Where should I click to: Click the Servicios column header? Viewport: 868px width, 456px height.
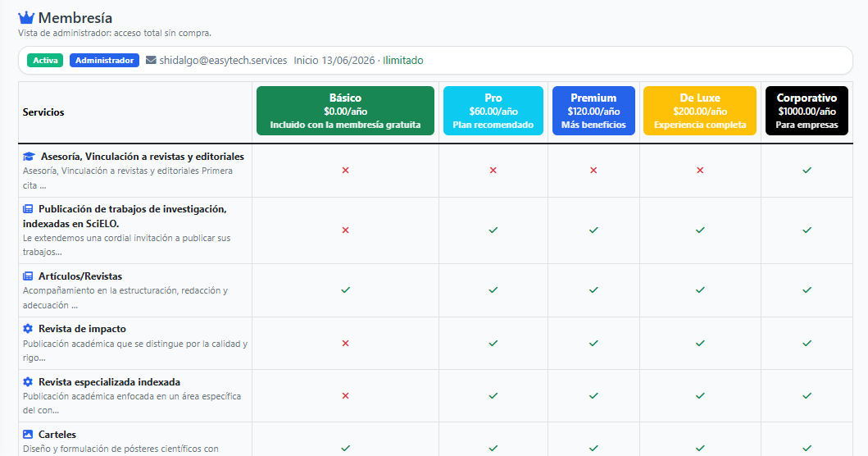[43, 112]
